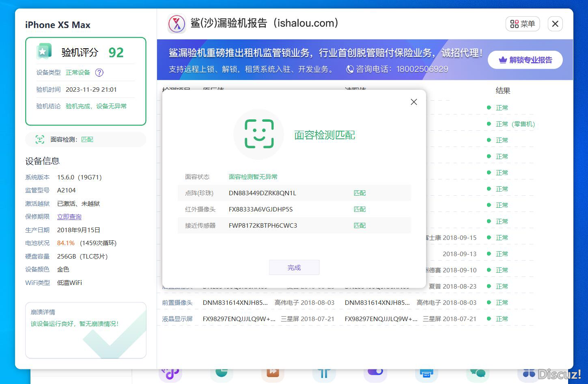The image size is (588, 384).
Task: Click the 崩溃详情 panel heading
Action: tap(43, 312)
